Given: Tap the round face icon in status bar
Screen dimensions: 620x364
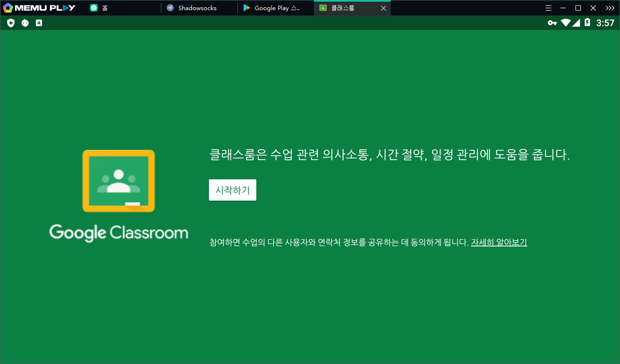Looking at the screenshot, I should point(25,23).
